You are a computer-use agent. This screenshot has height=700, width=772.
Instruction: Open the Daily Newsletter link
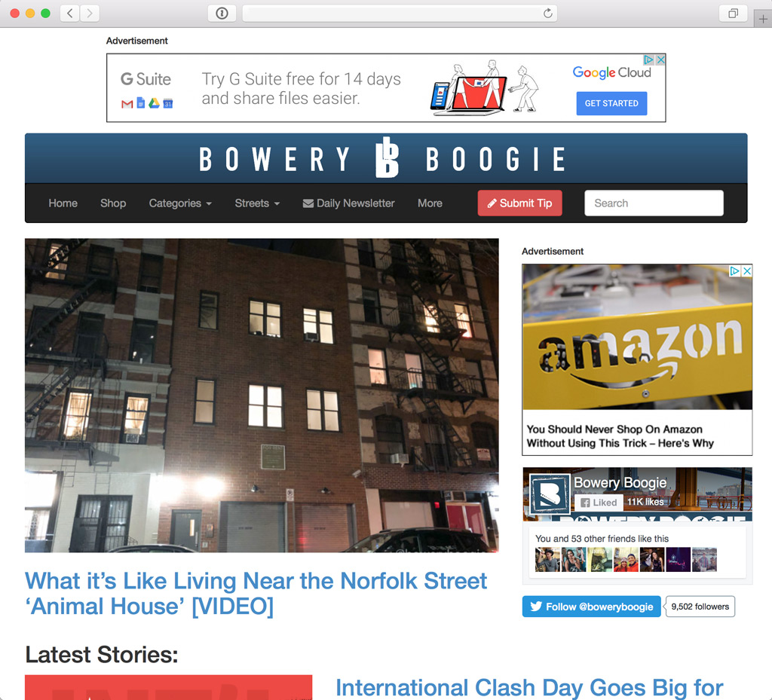pyautogui.click(x=348, y=203)
